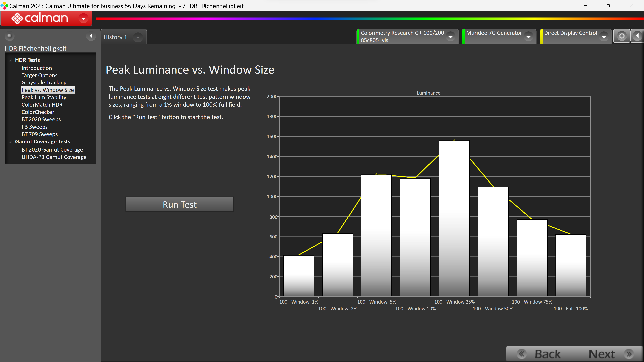Collapse the HDR Tests tree group
This screenshot has height=362, width=644.
(10, 60)
